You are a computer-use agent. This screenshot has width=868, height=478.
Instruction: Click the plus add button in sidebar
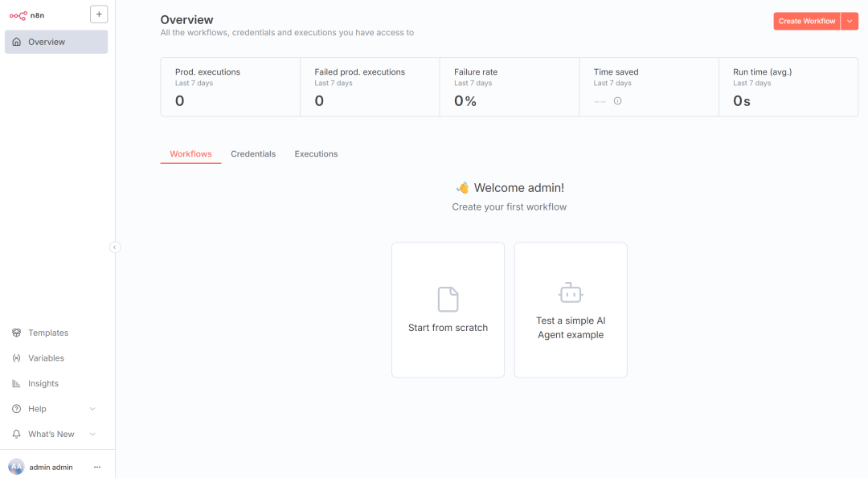tap(99, 14)
